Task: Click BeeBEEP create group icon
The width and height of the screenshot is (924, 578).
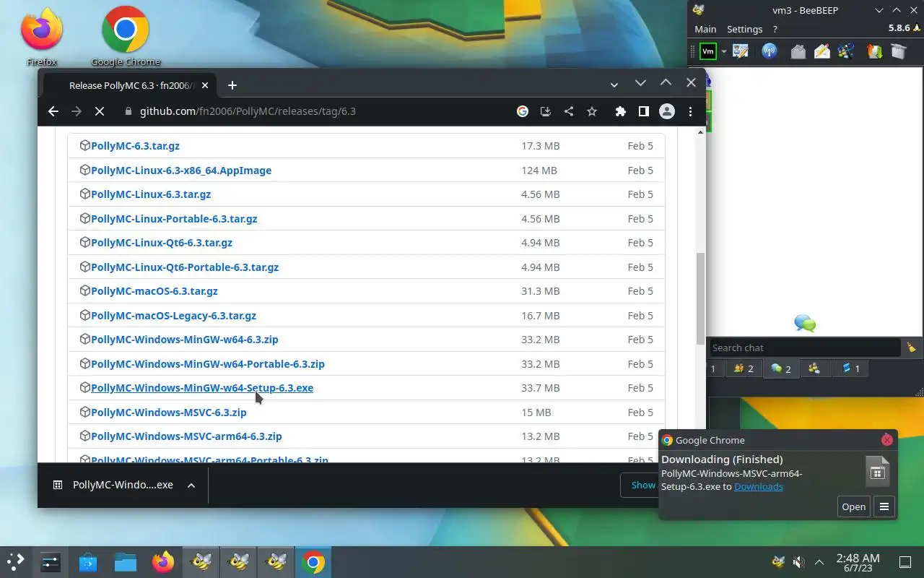Action: coord(846,51)
